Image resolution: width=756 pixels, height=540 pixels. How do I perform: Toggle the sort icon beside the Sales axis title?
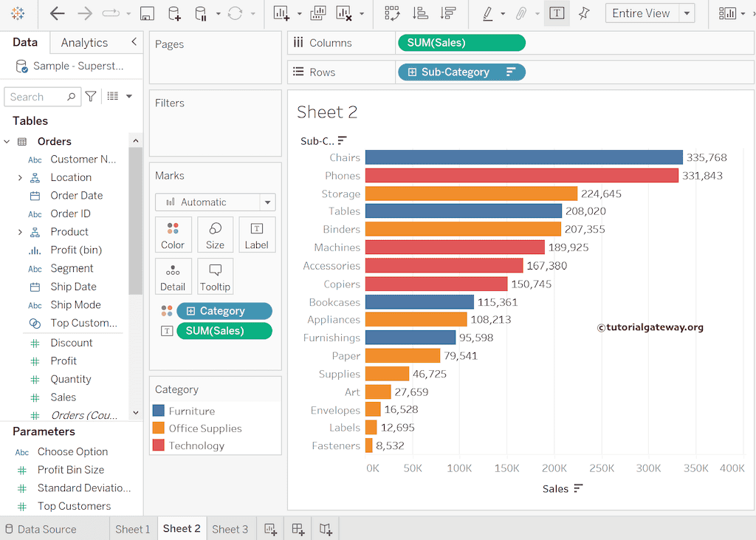pos(578,488)
